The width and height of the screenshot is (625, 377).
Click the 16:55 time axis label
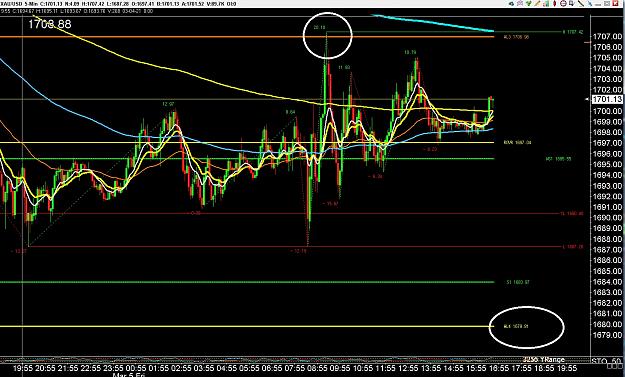point(499,368)
